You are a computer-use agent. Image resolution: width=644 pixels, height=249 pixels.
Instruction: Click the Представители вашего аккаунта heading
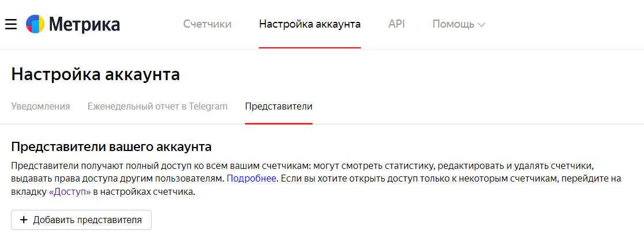(x=111, y=146)
